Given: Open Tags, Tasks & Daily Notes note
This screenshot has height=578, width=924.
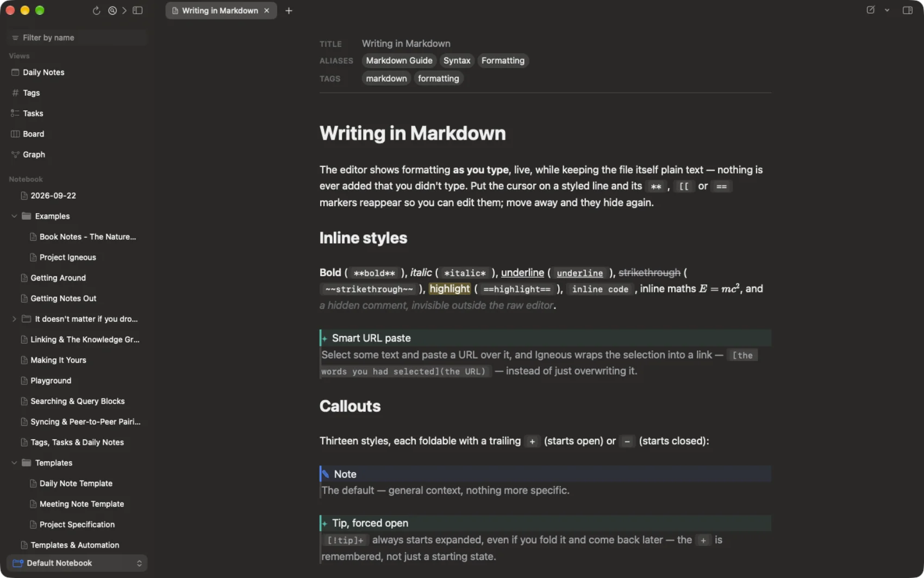Looking at the screenshot, I should pyautogui.click(x=77, y=442).
